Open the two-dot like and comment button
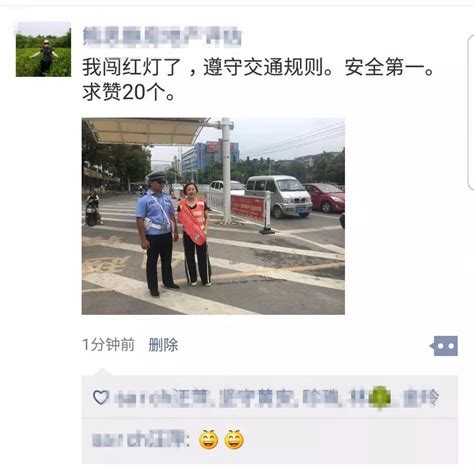 pyautogui.click(x=444, y=346)
